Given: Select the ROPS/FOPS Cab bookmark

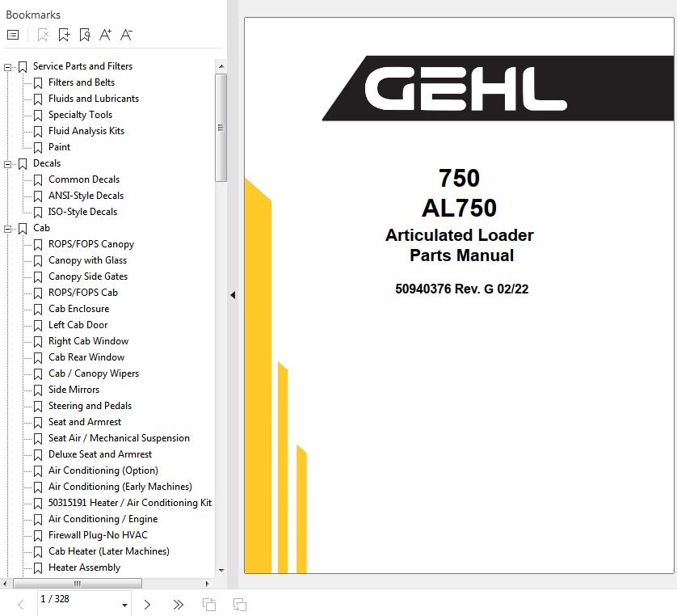Looking at the screenshot, I should pos(83,293).
